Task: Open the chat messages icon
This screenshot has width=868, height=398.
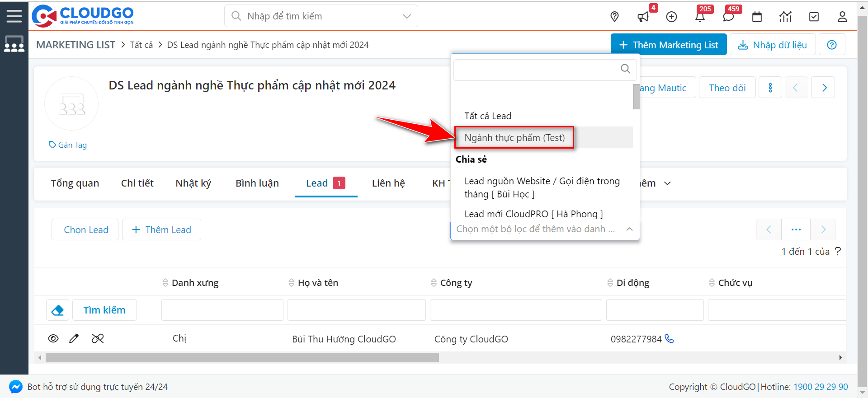Action: 728,17
